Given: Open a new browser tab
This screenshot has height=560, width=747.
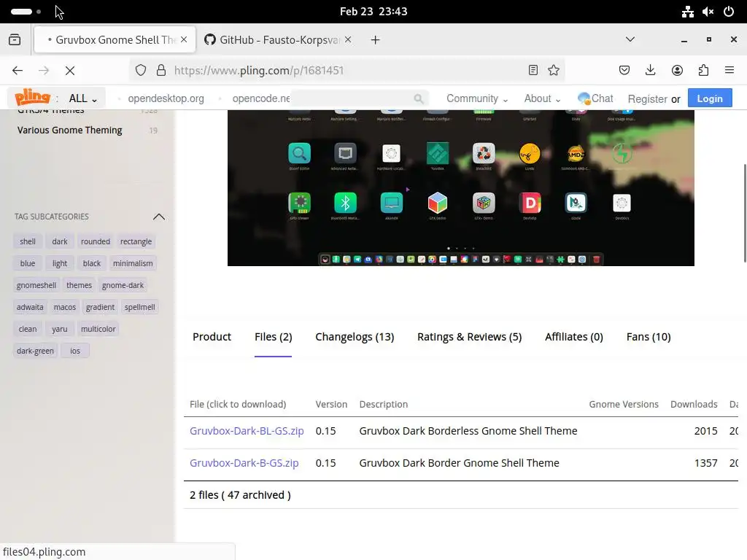Looking at the screenshot, I should tap(376, 40).
